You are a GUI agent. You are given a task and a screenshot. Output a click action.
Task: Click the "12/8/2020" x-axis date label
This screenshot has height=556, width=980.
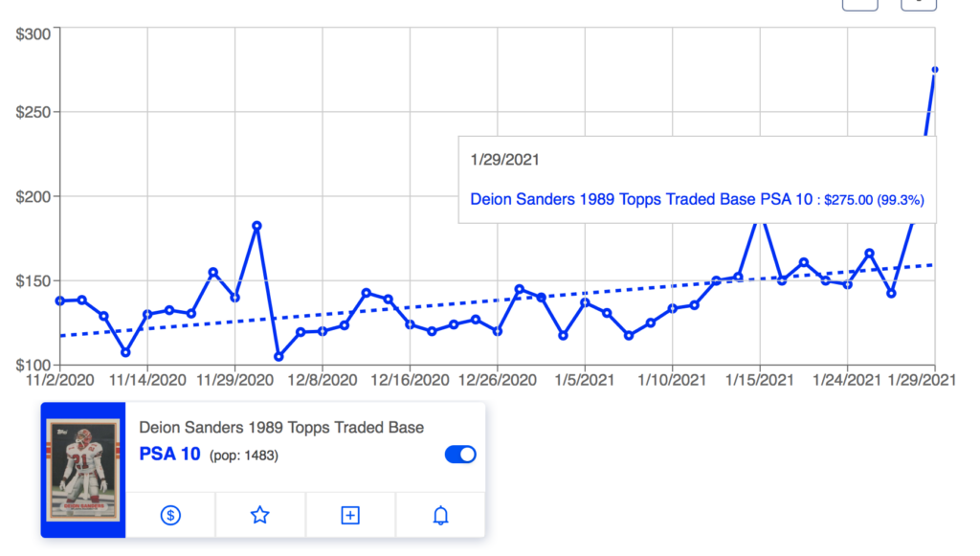(x=323, y=380)
